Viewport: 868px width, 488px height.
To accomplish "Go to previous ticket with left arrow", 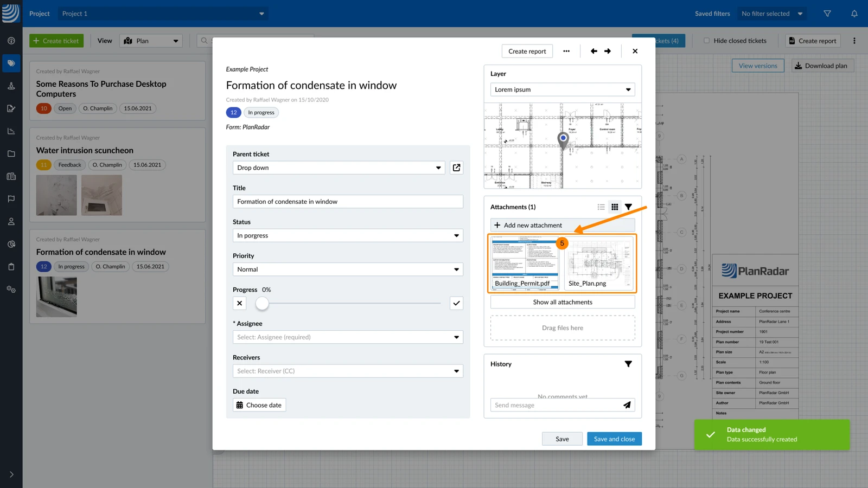I will click(593, 51).
